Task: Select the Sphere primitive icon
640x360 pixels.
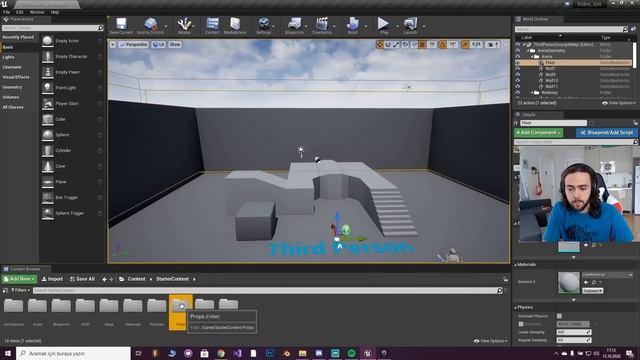Action: pyautogui.click(x=48, y=135)
